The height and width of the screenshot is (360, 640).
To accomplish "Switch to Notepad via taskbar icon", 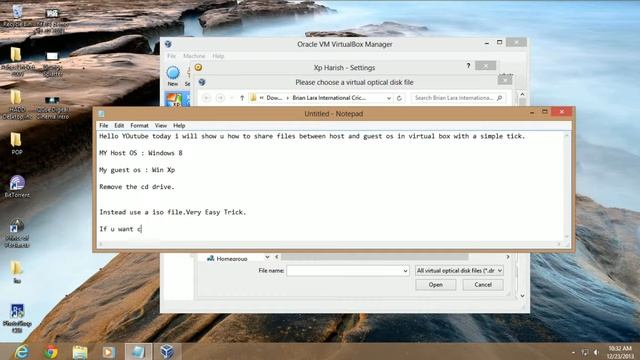I will point(138,351).
